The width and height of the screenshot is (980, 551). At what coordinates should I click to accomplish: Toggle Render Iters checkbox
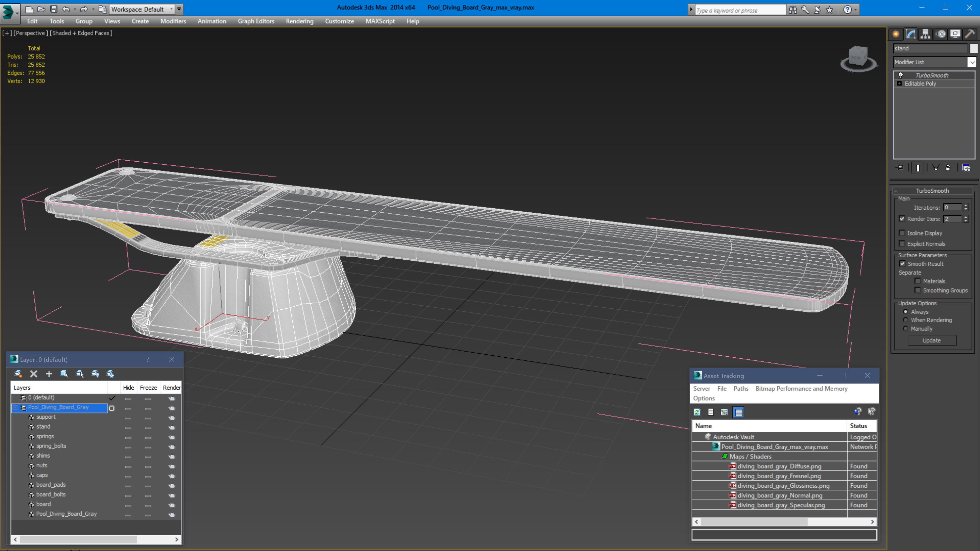point(902,218)
